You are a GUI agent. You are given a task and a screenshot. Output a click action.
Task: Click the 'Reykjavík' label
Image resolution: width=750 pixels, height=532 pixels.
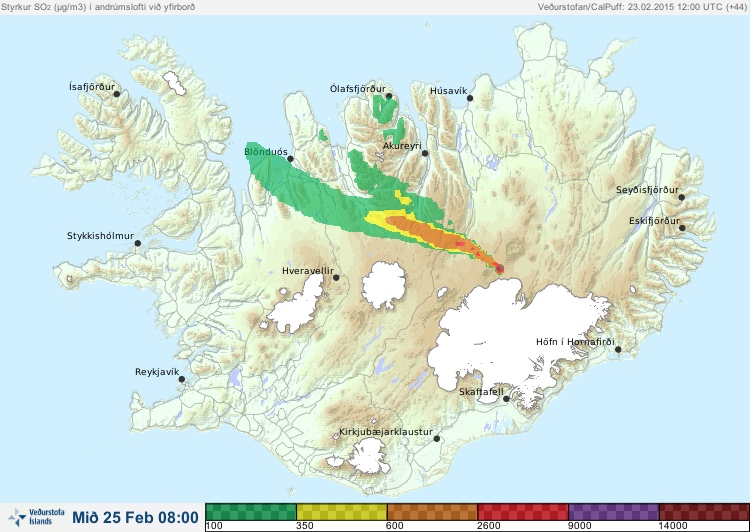157,372
